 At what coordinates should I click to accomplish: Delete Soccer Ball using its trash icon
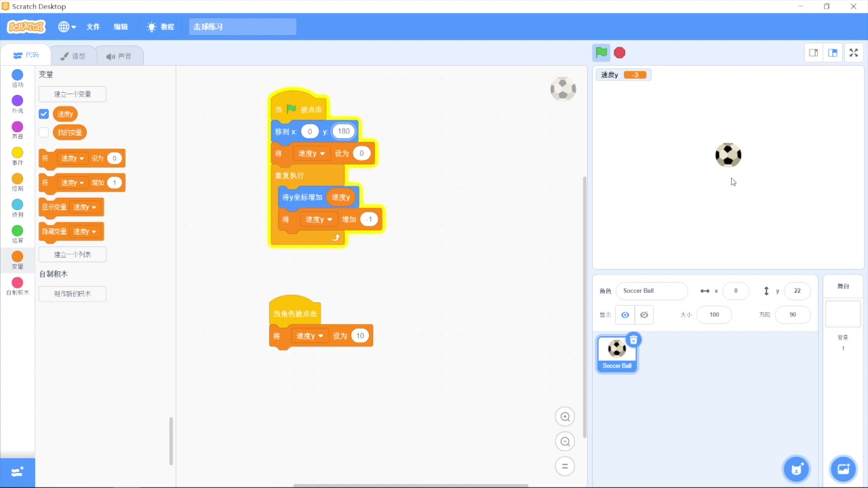tap(633, 339)
